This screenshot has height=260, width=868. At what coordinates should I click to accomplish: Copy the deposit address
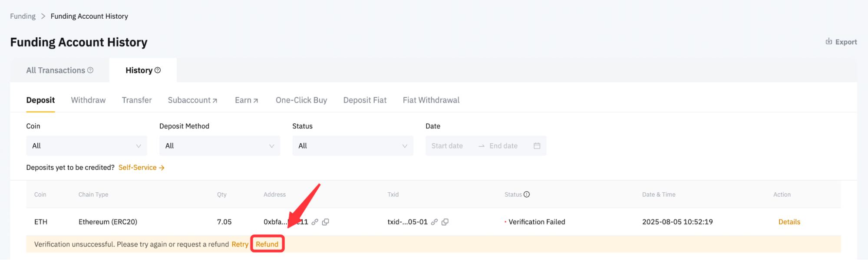[x=326, y=222]
